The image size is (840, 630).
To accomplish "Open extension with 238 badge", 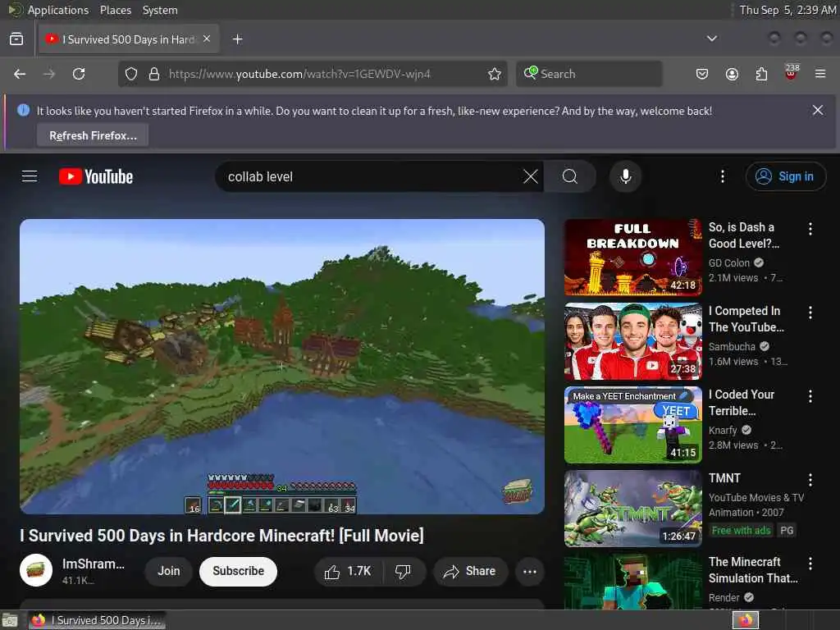I will (x=792, y=72).
